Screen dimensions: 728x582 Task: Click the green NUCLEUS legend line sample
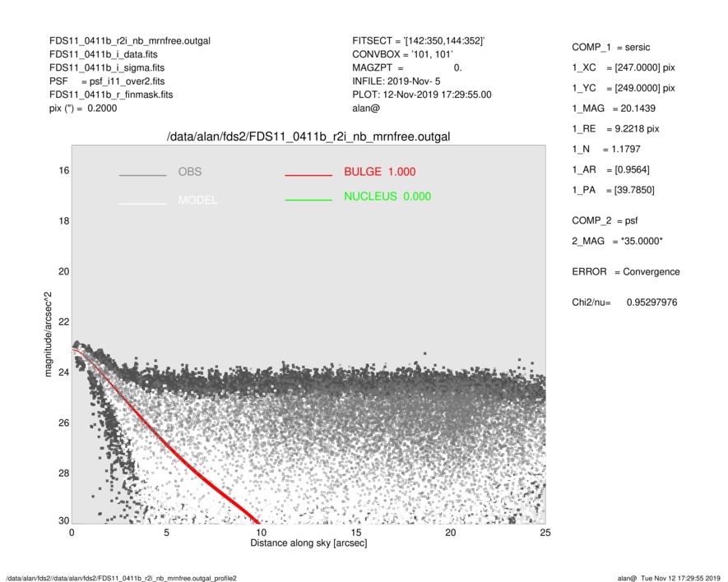[x=308, y=200]
